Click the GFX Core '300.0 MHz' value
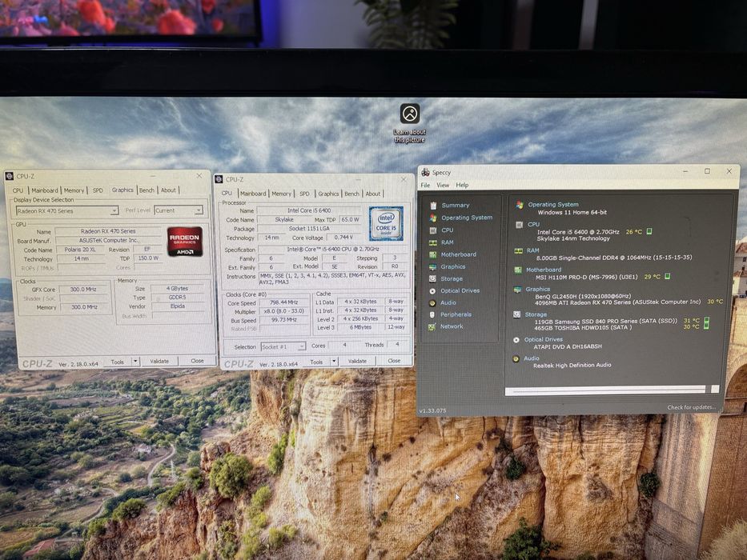Image resolution: width=747 pixels, height=560 pixels. coord(83,290)
